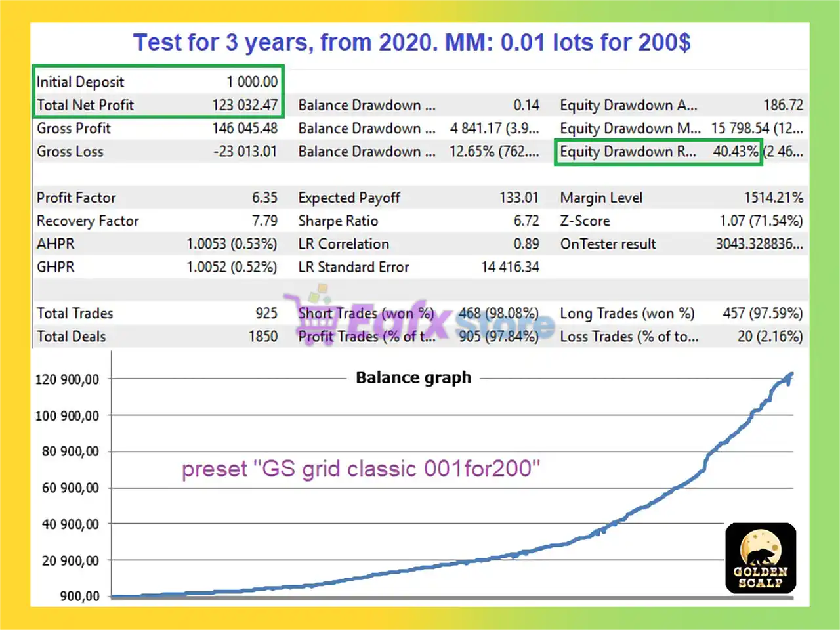
Task: Click the OnTester result label
Action: pyautogui.click(x=608, y=244)
